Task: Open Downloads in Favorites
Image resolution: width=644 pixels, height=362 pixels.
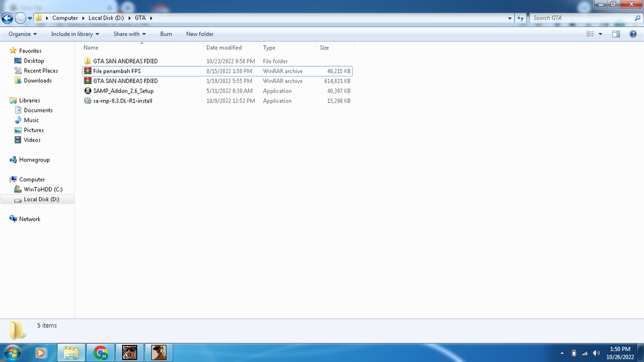Action: coord(38,80)
